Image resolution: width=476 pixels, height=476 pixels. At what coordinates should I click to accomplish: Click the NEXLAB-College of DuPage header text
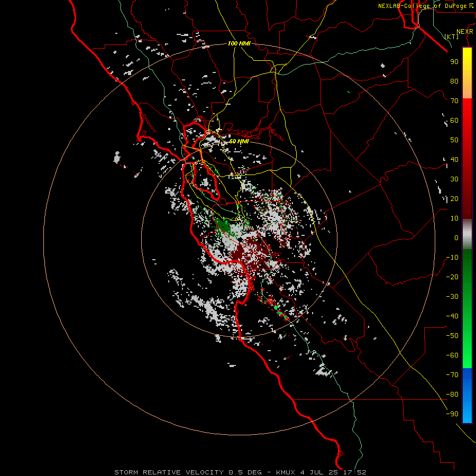423,6
